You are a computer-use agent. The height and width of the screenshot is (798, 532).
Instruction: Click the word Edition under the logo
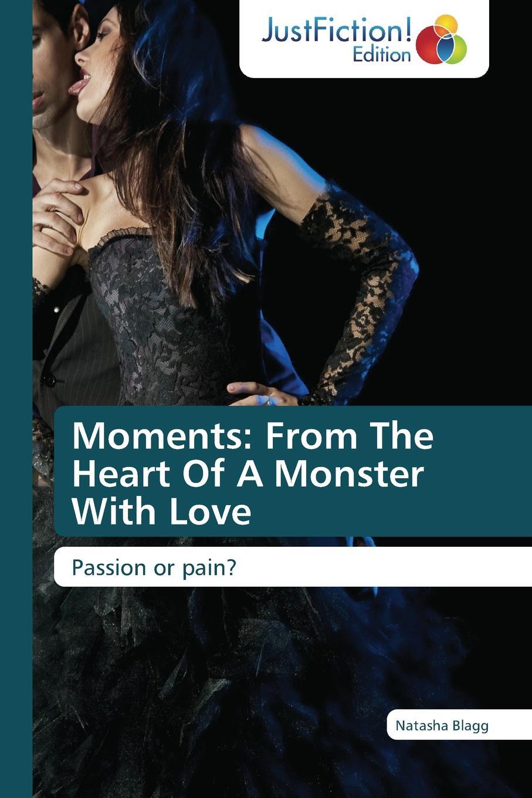[x=382, y=55]
